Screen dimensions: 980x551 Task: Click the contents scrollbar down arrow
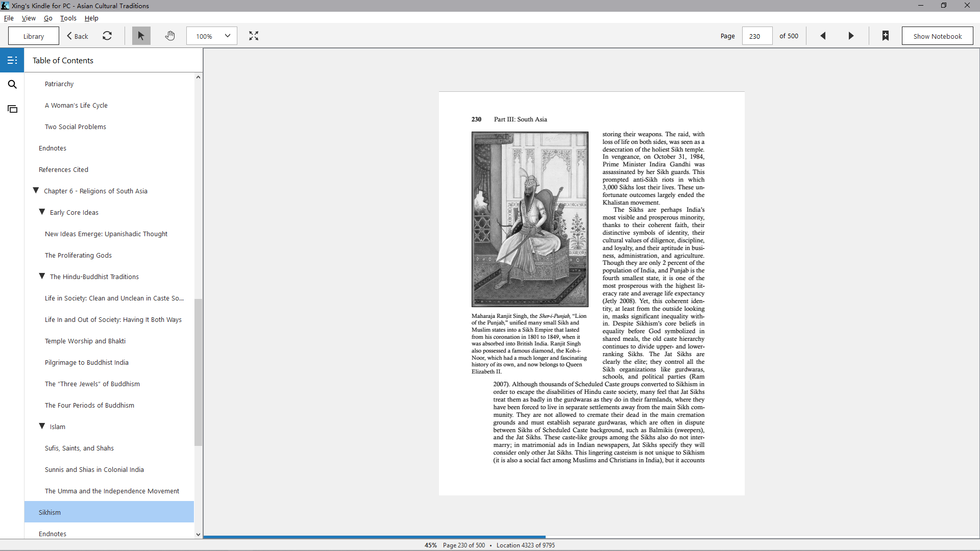(198, 535)
